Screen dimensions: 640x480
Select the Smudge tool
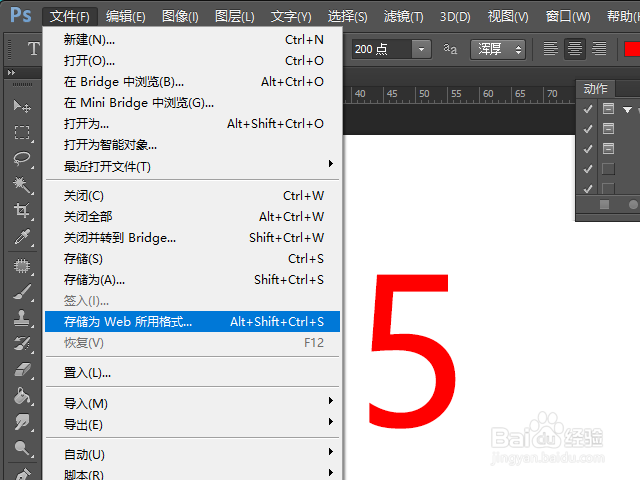point(22,422)
